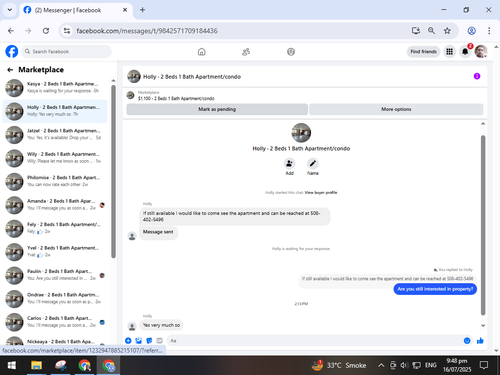This screenshot has width=500, height=375.
Task: Click Find friends button
Action: 423,52
